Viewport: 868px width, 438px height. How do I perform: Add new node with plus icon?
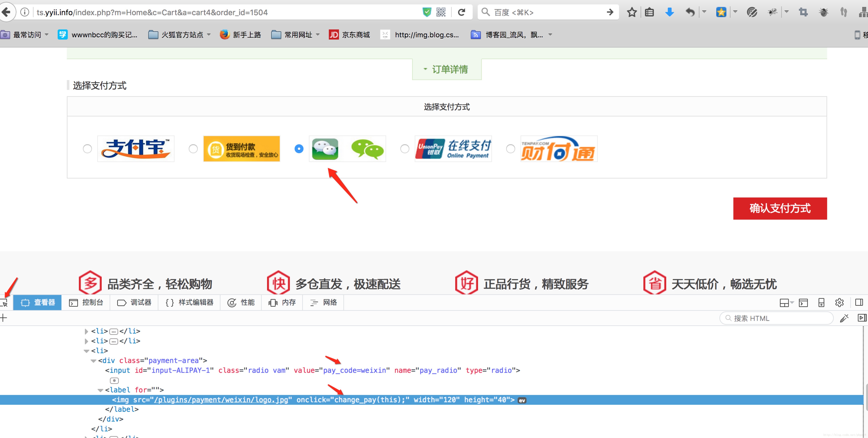(3, 318)
